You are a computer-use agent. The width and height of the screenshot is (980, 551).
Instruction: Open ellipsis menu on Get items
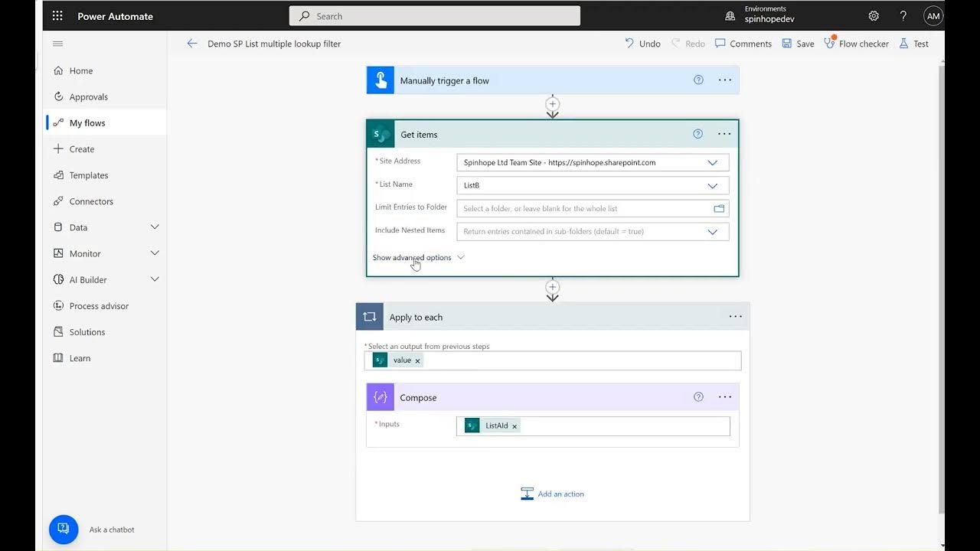[724, 134]
